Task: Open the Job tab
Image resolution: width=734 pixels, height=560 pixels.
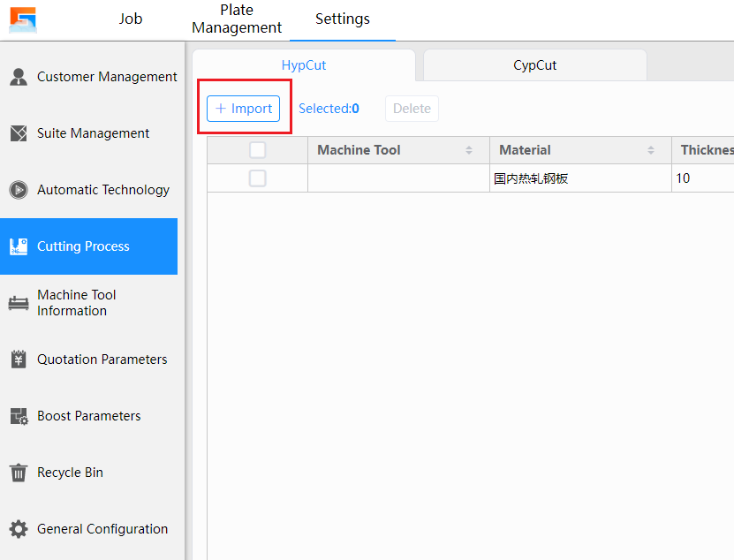Action: pyautogui.click(x=130, y=19)
